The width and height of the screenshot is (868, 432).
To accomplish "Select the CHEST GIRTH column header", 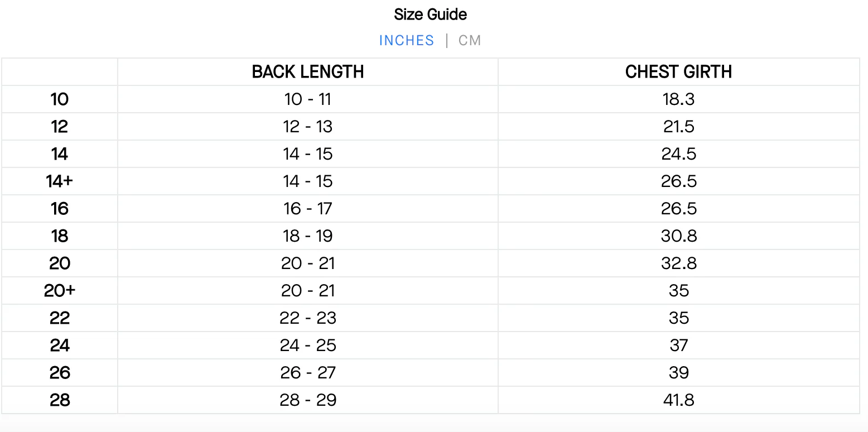I will [x=678, y=71].
